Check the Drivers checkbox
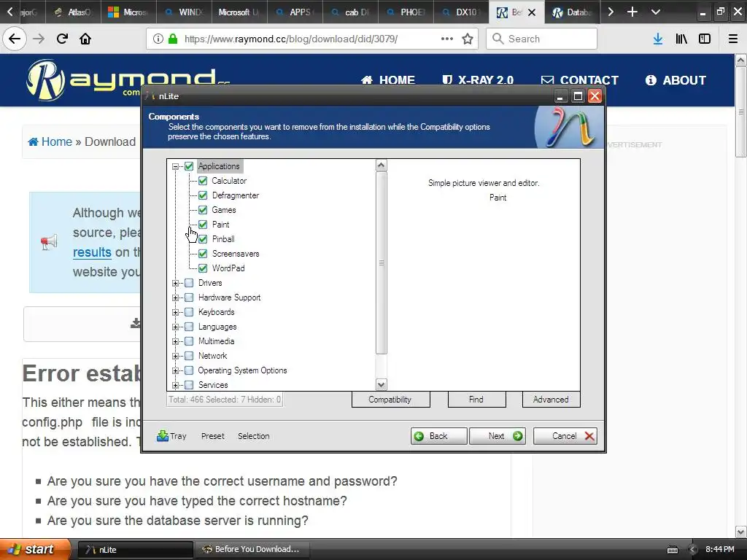Viewport: 747px width, 560px height. click(189, 283)
